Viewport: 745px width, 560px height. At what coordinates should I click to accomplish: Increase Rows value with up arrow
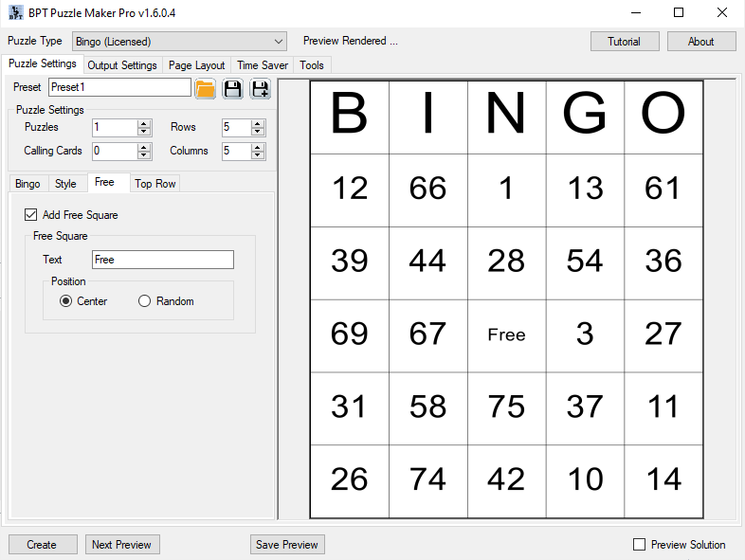tap(258, 123)
